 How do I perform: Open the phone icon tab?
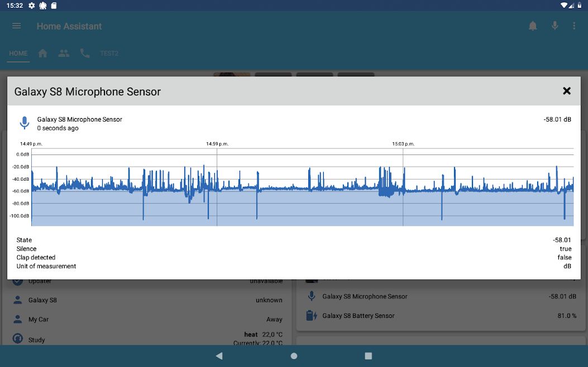tap(85, 53)
